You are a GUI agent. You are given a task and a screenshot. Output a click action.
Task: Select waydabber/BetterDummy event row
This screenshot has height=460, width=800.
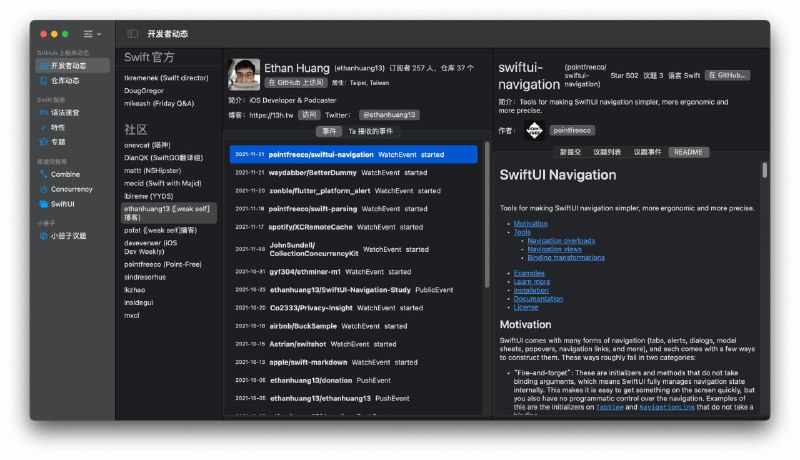click(x=354, y=173)
